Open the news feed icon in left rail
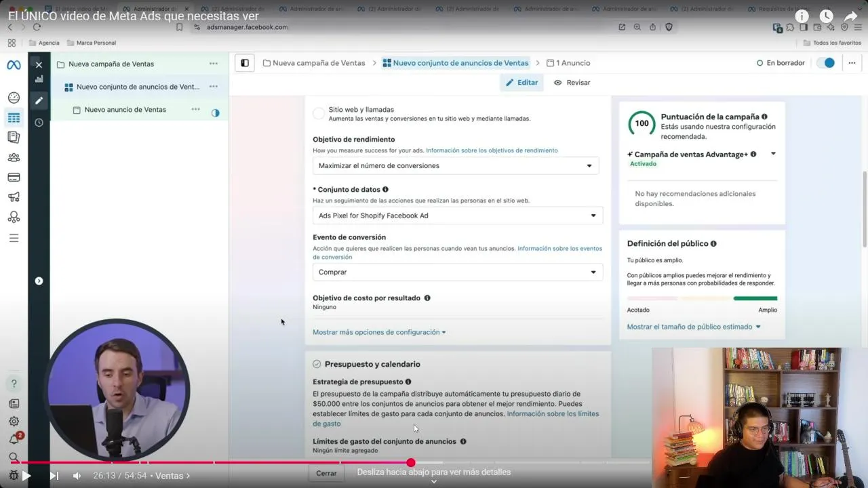The width and height of the screenshot is (868, 488). pyautogui.click(x=14, y=403)
